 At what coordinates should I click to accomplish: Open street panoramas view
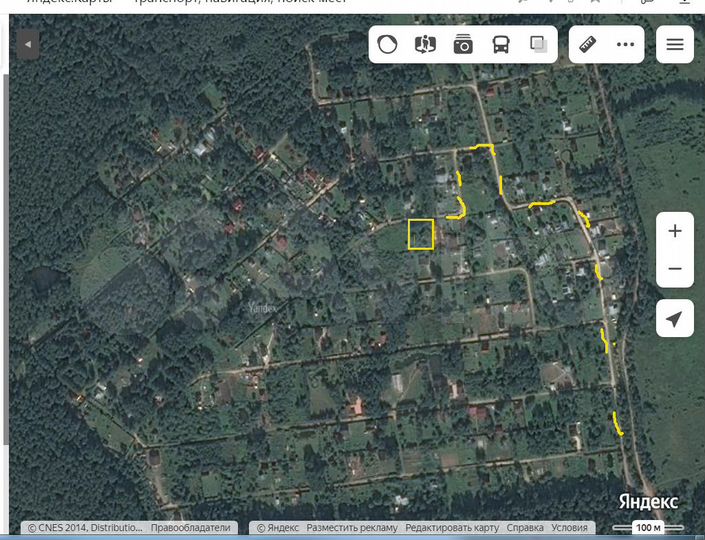pos(425,44)
